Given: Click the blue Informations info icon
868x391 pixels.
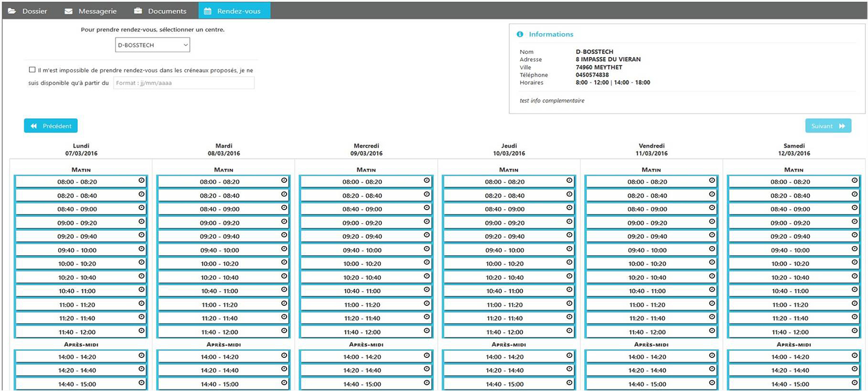Looking at the screenshot, I should 520,34.
